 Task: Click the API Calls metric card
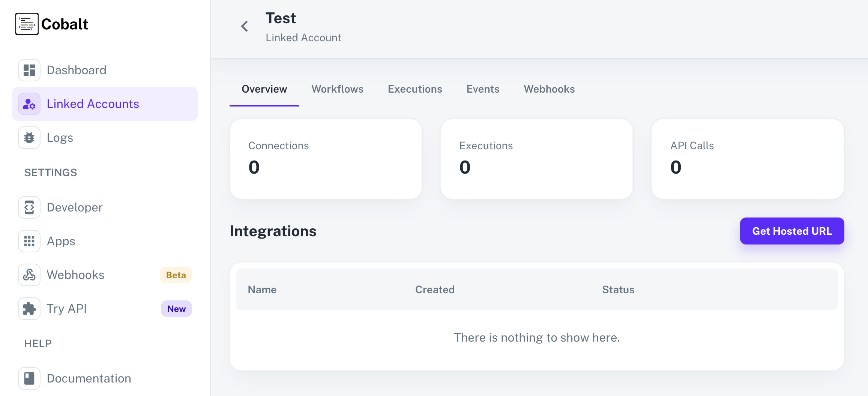click(748, 159)
